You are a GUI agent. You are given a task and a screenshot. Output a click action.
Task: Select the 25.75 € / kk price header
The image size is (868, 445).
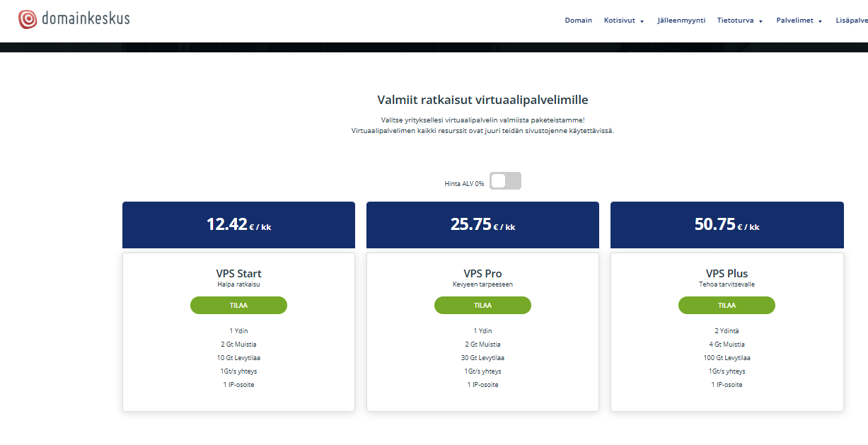click(x=482, y=225)
